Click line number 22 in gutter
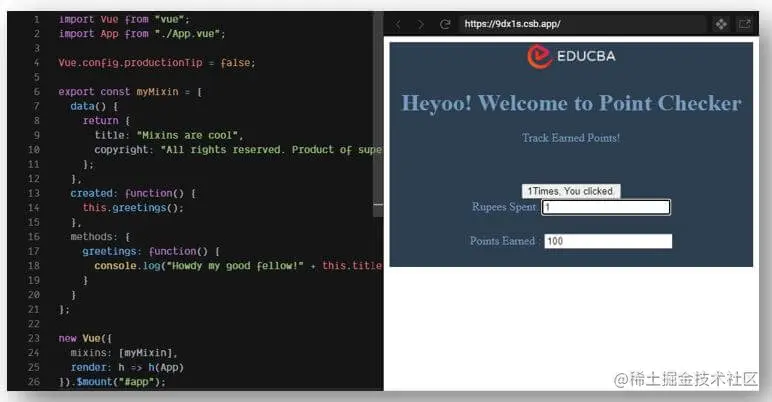The height and width of the screenshot is (402, 772). coord(33,324)
